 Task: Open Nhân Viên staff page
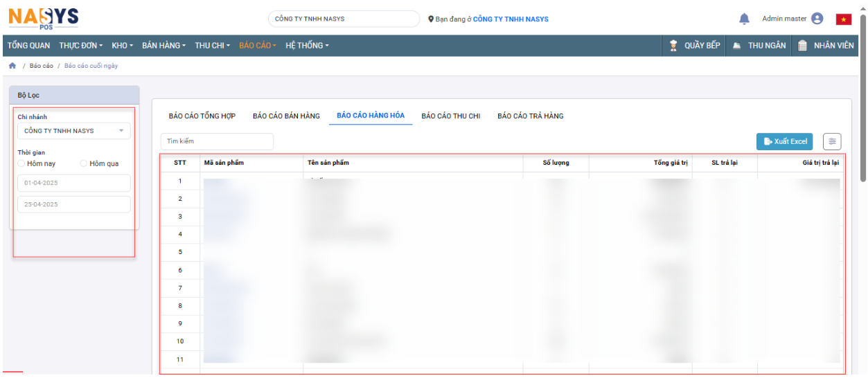coord(826,46)
